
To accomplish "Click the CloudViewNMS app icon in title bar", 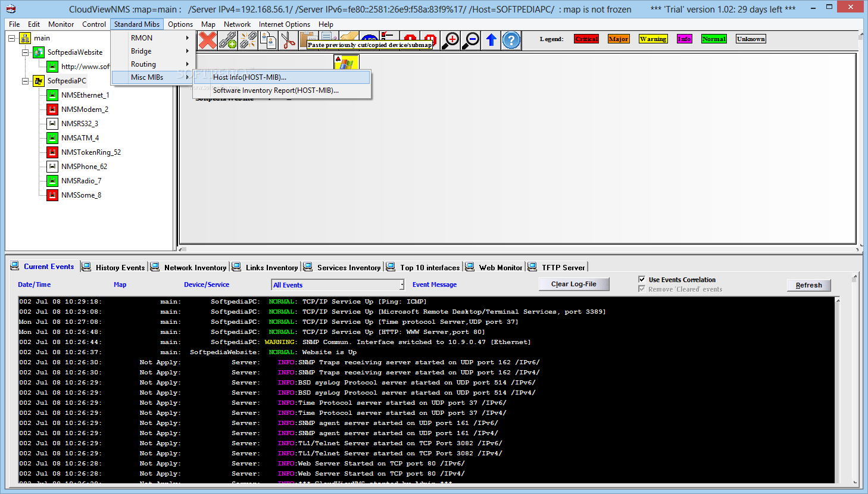I will click(x=11, y=9).
